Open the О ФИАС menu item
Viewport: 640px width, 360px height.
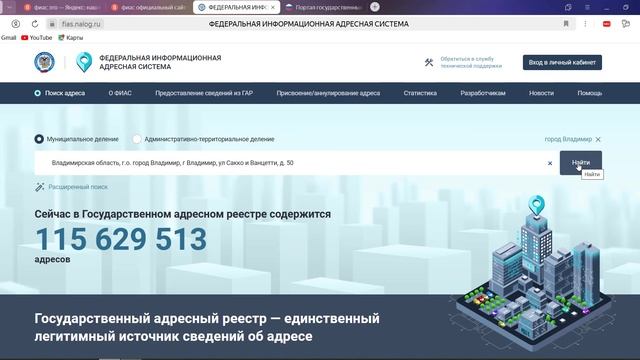coord(120,93)
